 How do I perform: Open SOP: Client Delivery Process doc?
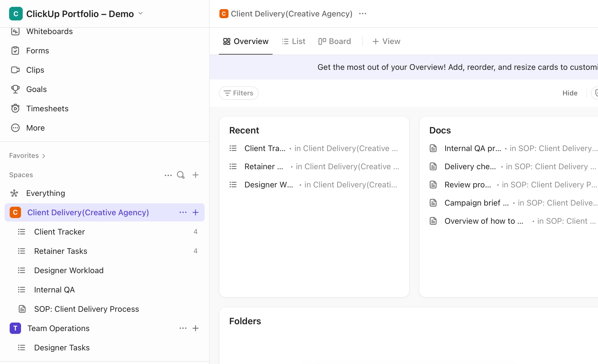[105, 309]
